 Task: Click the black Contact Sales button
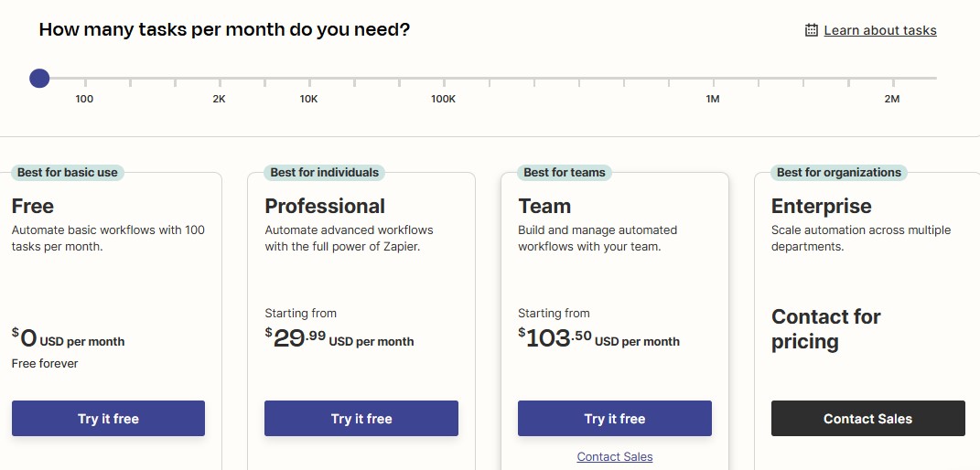pos(868,418)
